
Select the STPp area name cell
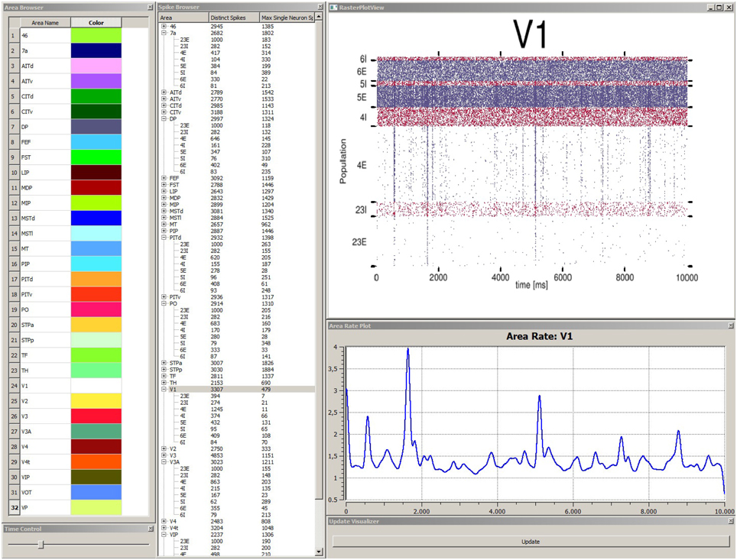click(x=45, y=340)
